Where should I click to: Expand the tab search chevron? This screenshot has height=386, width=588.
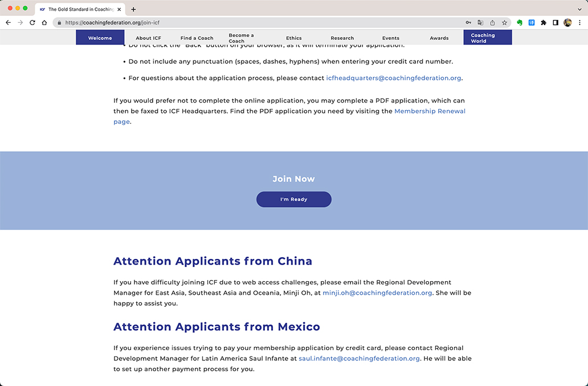(579, 9)
